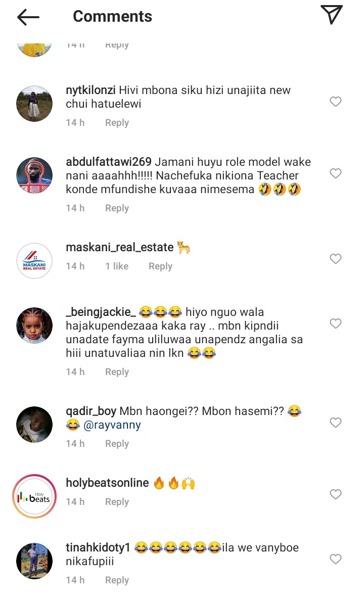Like abdulfattawi269's comment heart icon
This screenshot has width=364, height=599.
click(335, 173)
